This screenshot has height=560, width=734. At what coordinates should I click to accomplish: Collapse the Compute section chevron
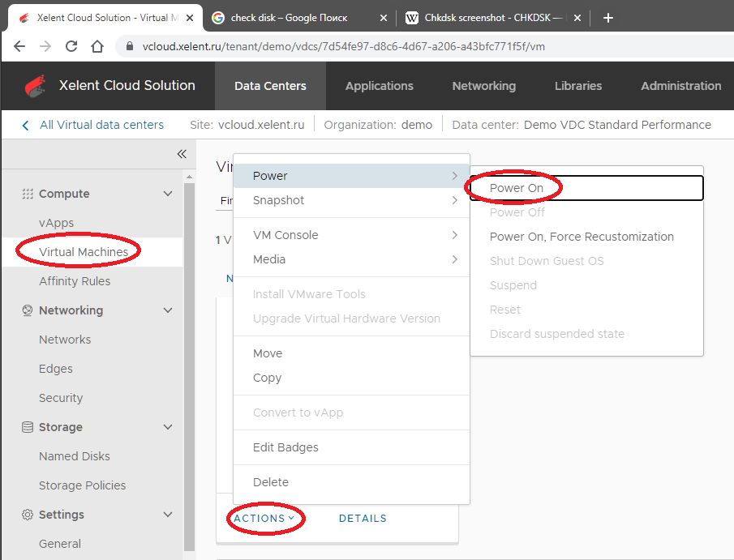pos(168,194)
